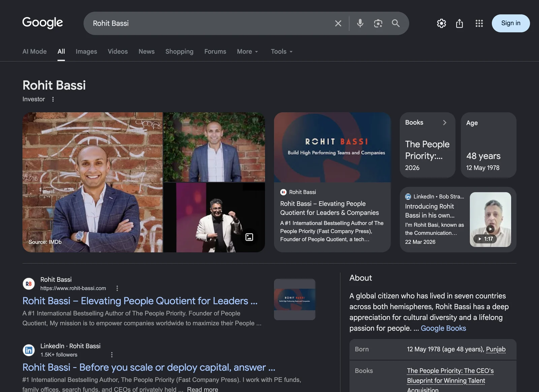Click the small RB icon in site card

click(x=283, y=192)
